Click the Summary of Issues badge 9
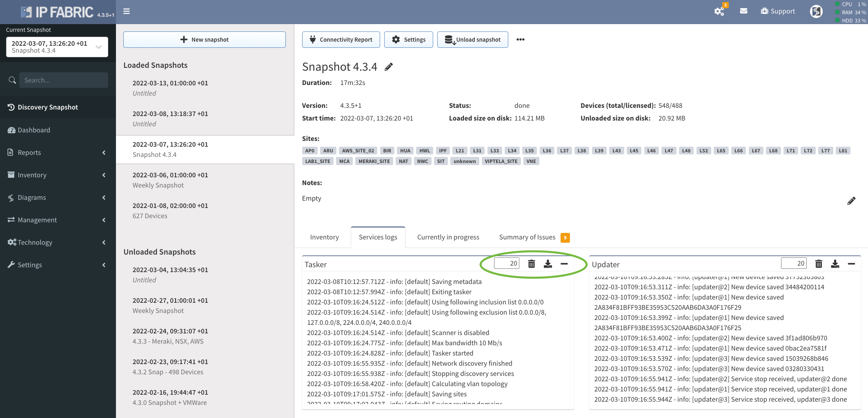 565,237
